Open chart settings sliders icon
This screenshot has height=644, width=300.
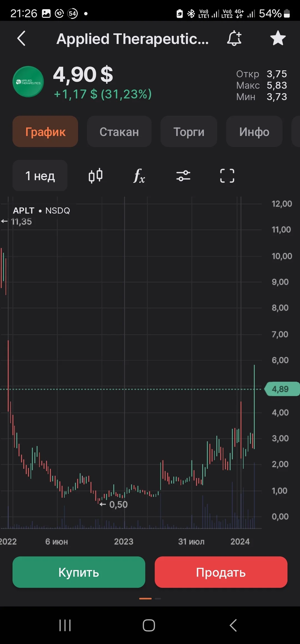(x=183, y=176)
